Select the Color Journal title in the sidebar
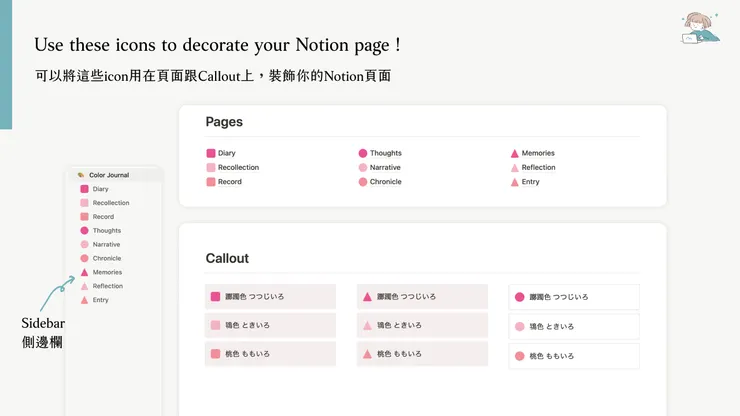 (109, 175)
